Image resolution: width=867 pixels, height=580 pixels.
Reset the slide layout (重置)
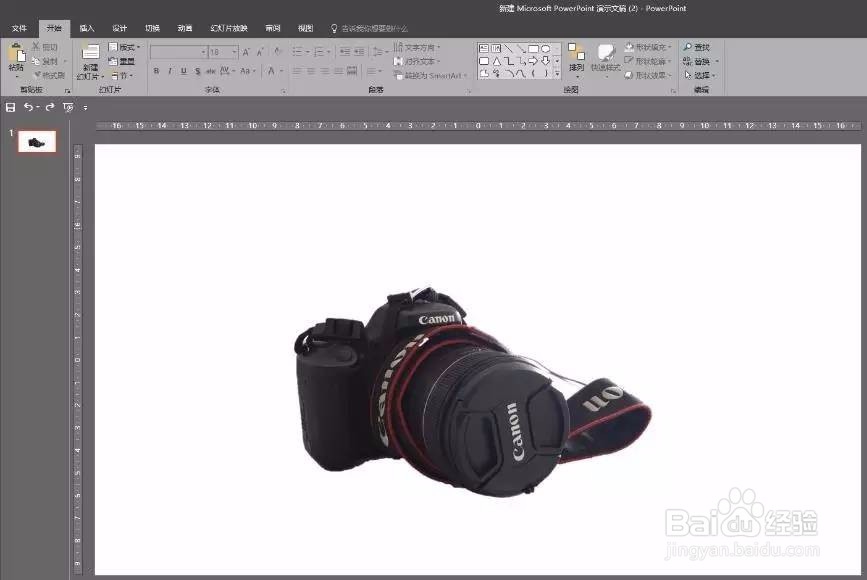click(122, 61)
